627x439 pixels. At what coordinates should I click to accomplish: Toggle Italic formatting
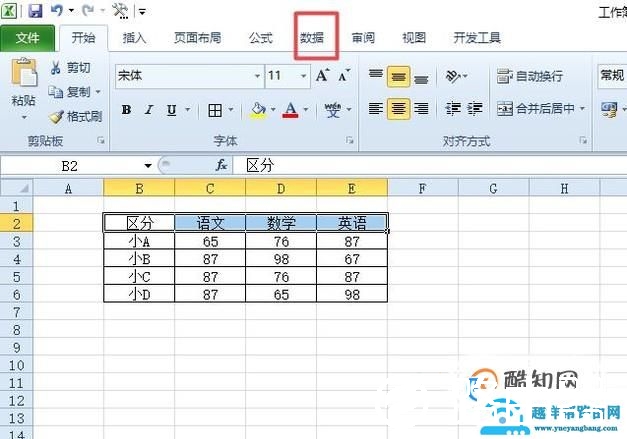(149, 110)
